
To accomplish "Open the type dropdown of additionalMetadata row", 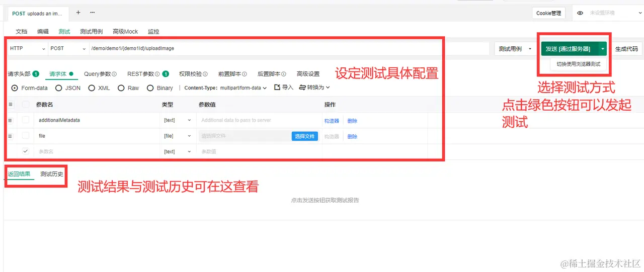I will tap(178, 121).
